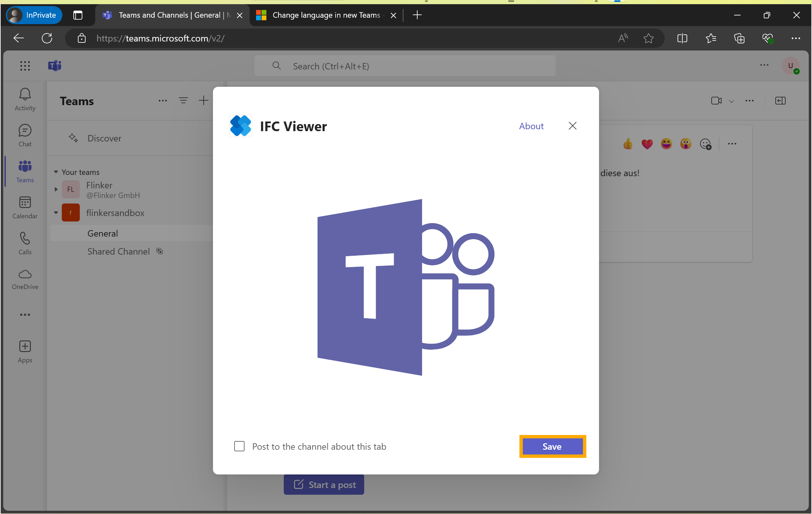Open Calls from the left rail
Screen dimensions: 812x514
point(25,243)
